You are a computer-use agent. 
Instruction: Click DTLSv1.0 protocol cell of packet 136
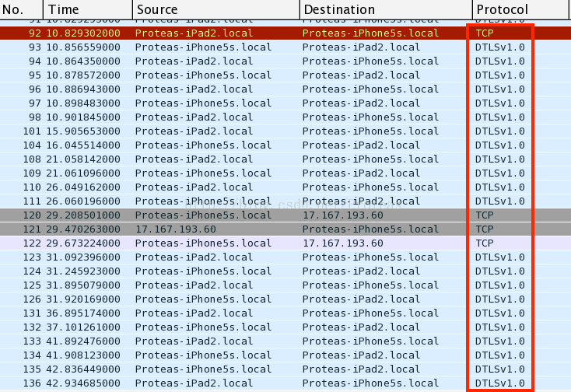tap(500, 383)
